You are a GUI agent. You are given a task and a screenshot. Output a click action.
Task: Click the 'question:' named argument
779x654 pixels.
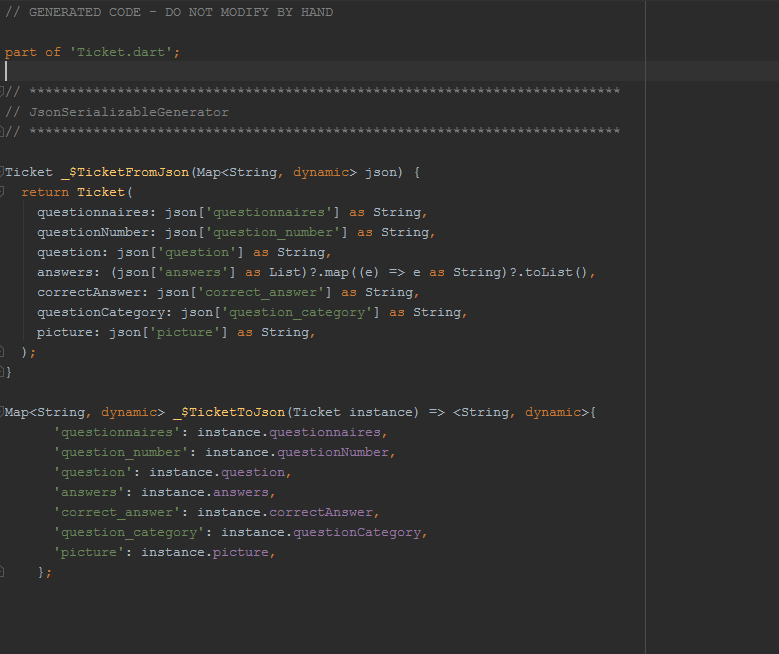click(73, 252)
